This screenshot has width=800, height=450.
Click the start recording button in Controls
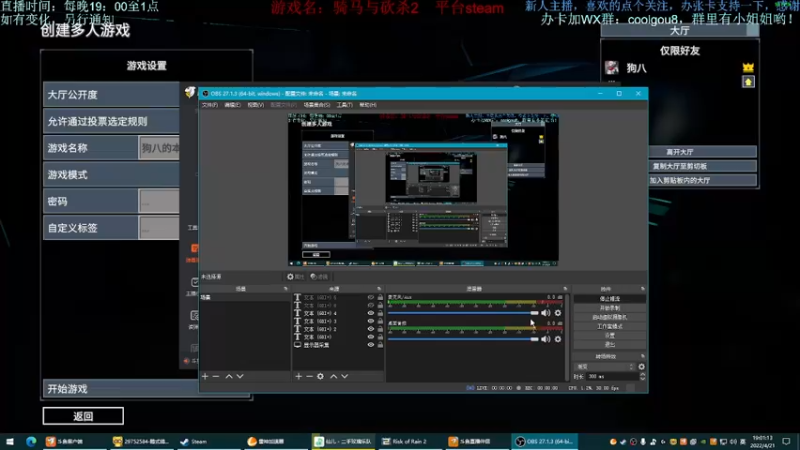(x=610, y=308)
